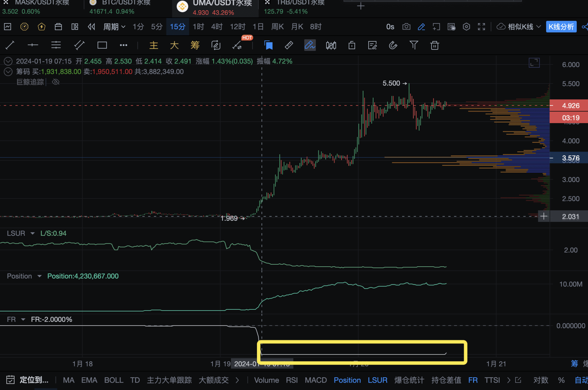This screenshot has width=588, height=390.
Task: Click the crosshair plus at 2.031
Action: [x=544, y=217]
